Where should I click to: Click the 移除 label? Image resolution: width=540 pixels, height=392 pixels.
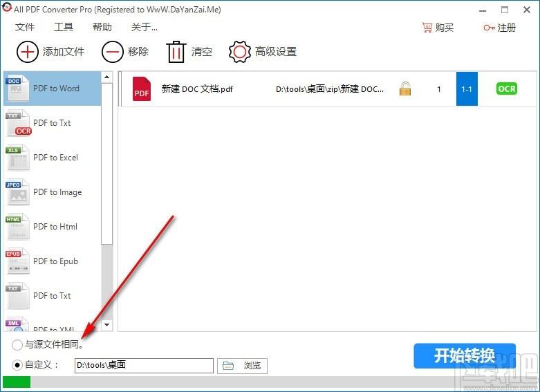(138, 52)
